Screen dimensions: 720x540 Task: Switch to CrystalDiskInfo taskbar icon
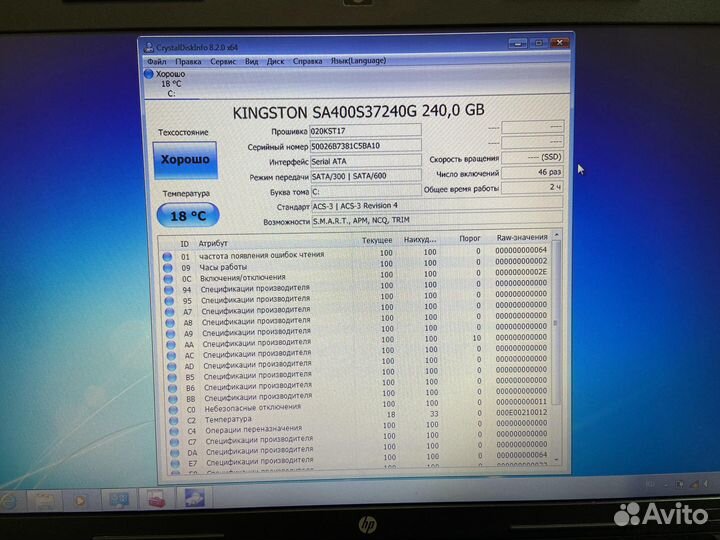pos(195,498)
